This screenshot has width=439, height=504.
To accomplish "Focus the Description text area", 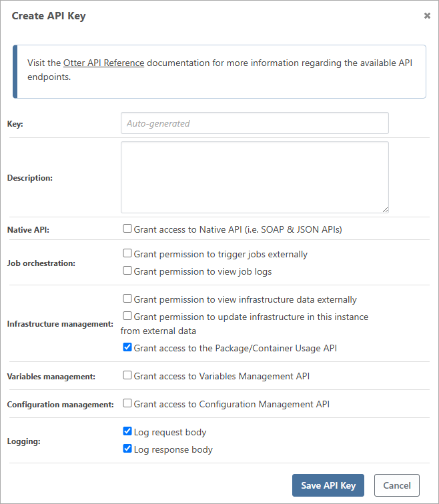I will click(x=255, y=177).
